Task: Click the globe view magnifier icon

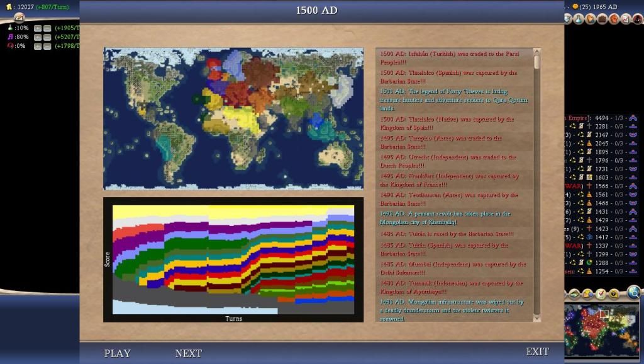Action: [634, 292]
